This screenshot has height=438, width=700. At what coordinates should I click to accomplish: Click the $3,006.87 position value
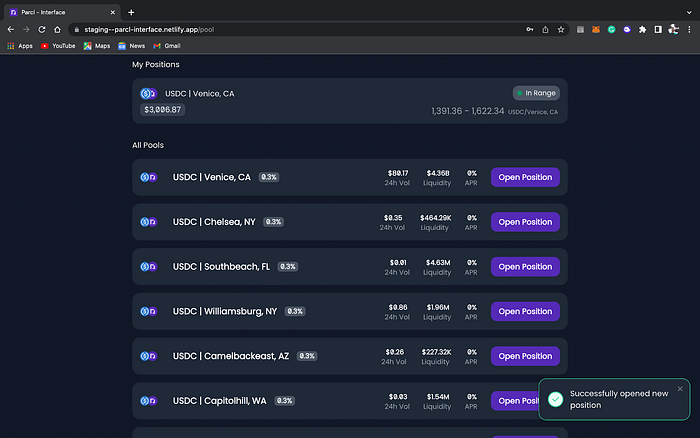(x=162, y=109)
